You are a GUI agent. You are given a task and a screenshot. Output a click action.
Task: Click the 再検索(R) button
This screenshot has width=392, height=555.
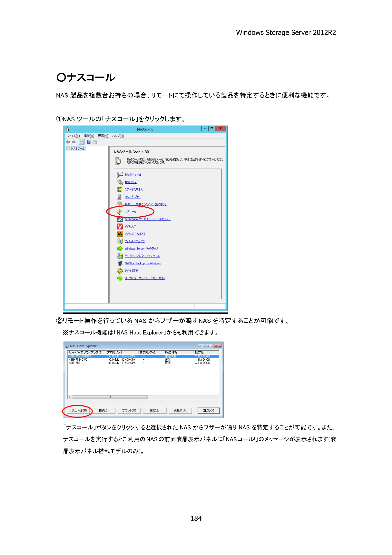tap(180, 410)
